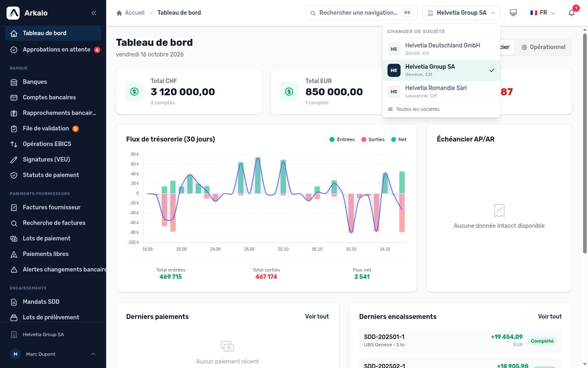Click the page vertical scrollbar

pos(585,143)
